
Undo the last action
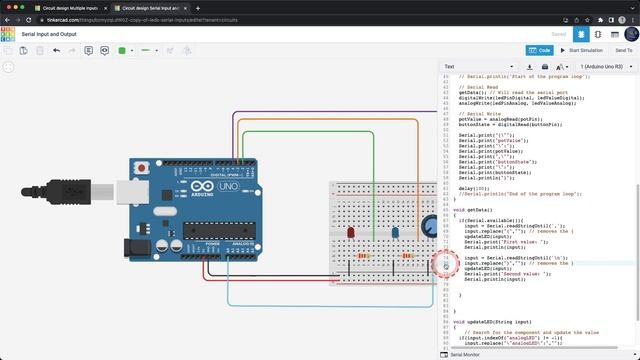pyautogui.click(x=56, y=51)
